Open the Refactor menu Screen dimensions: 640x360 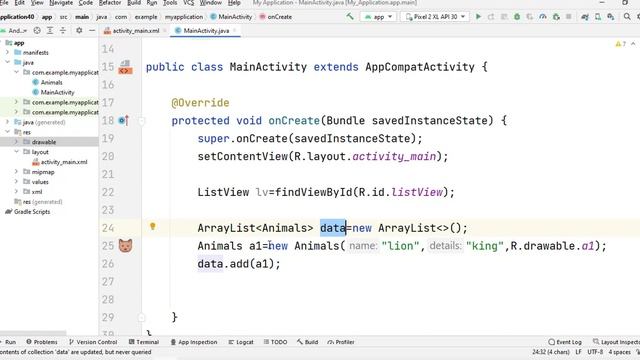tap(110, 3)
